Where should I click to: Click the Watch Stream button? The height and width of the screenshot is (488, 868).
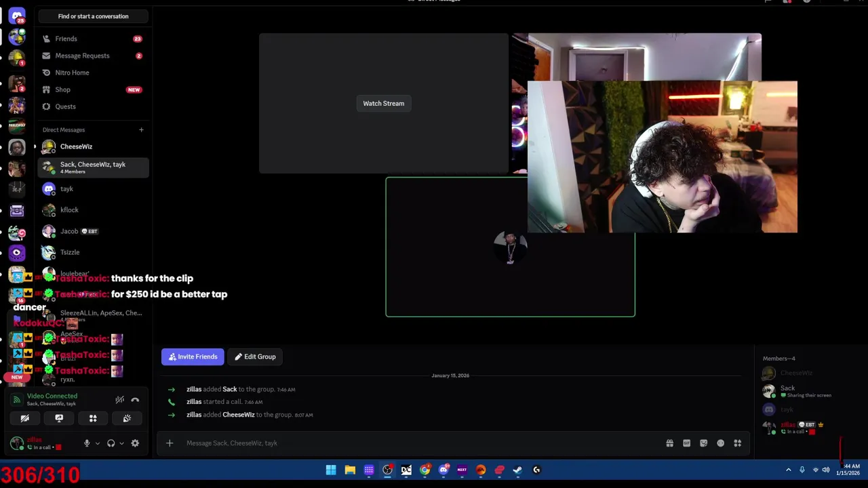click(383, 104)
